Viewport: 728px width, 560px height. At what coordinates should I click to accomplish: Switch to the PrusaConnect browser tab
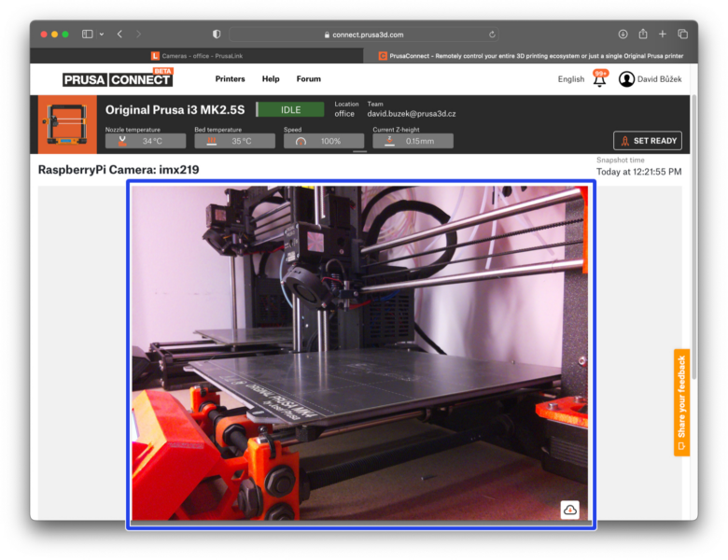pyautogui.click(x=531, y=56)
